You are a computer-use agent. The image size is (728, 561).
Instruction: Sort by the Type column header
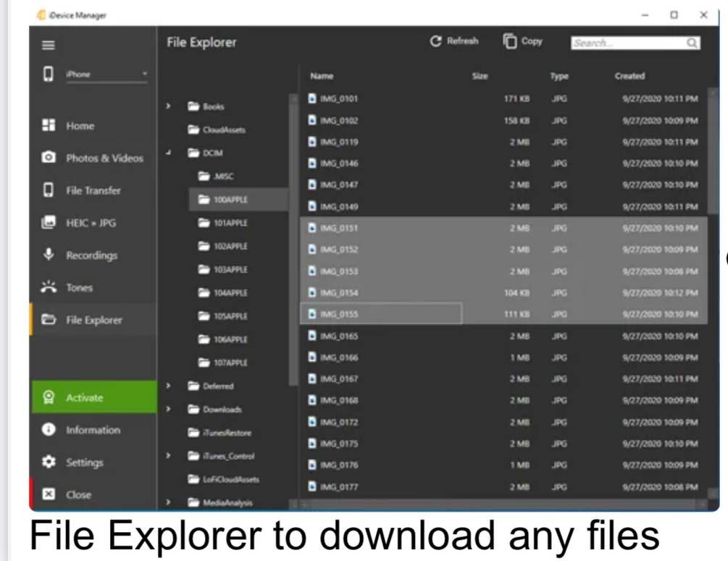tap(559, 76)
